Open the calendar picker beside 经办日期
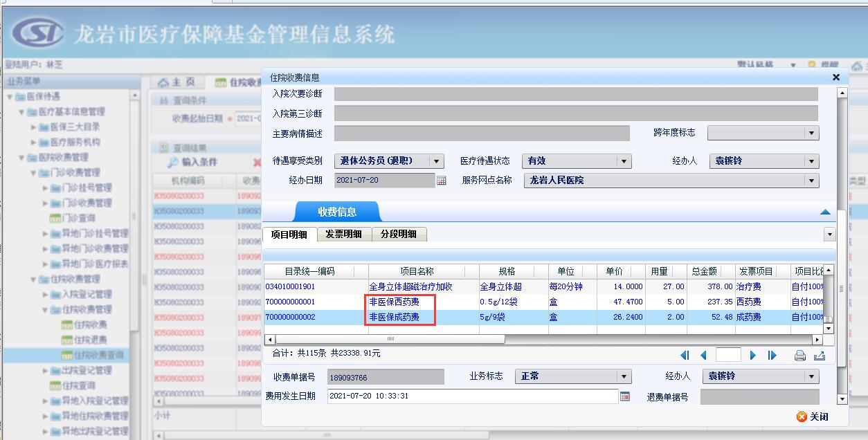Image resolution: width=868 pixels, height=440 pixels. pyautogui.click(x=441, y=181)
